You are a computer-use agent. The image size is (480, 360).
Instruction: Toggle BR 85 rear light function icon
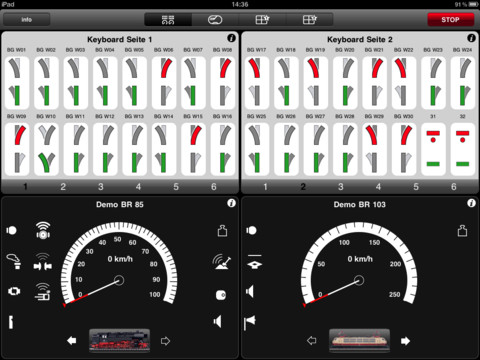click(x=221, y=295)
